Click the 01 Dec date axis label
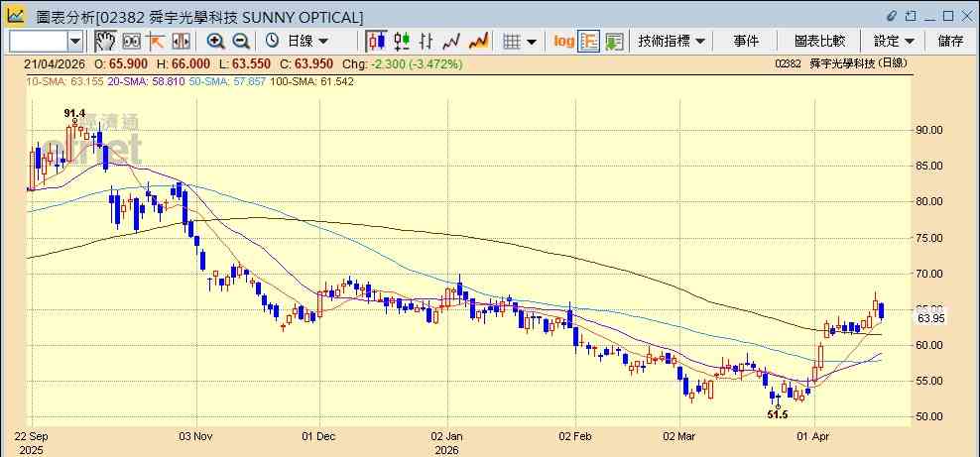Image resolution: width=980 pixels, height=457 pixels. click(319, 436)
